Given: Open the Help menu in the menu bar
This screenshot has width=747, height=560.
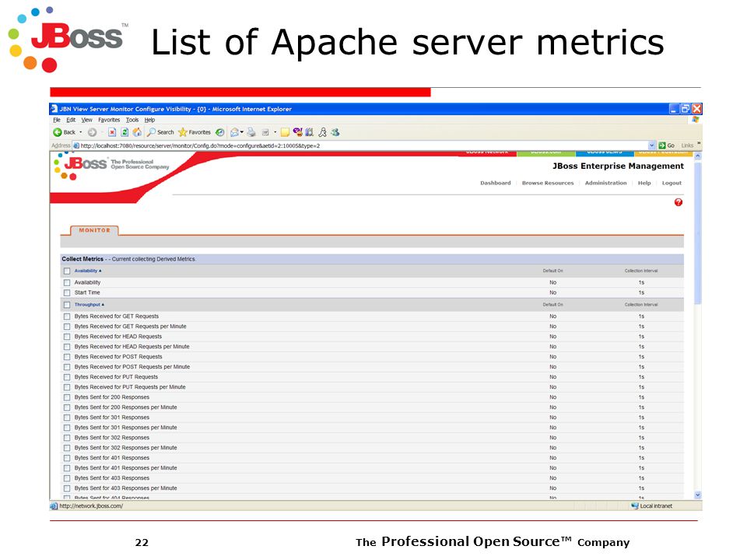Looking at the screenshot, I should coord(149,120).
